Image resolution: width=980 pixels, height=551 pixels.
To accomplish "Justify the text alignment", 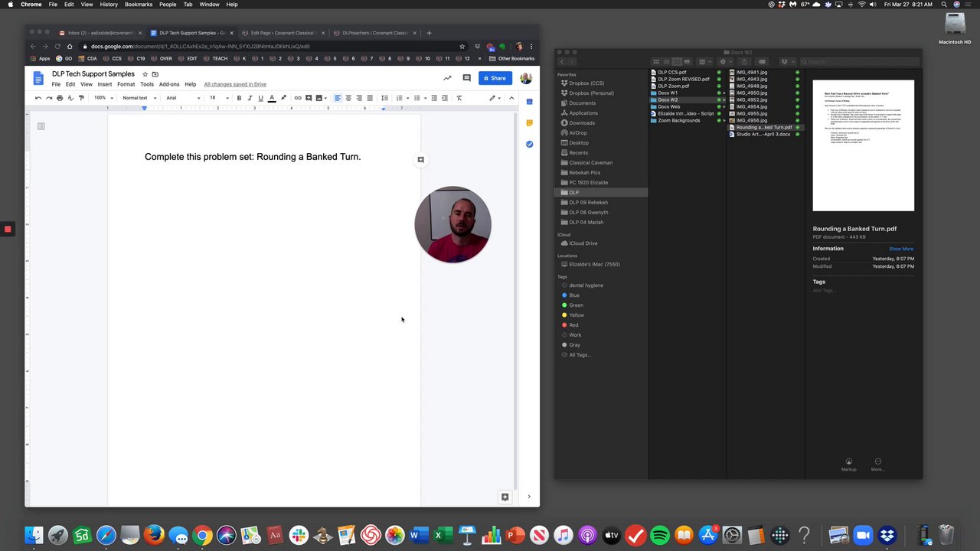I will click(x=370, y=98).
